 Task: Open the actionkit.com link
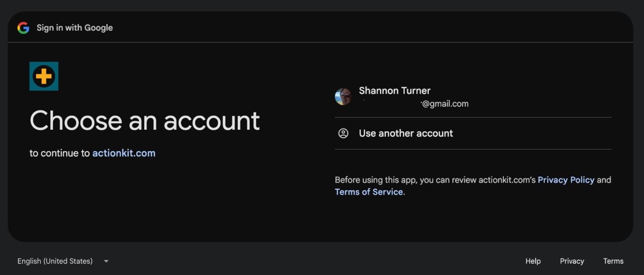click(124, 153)
